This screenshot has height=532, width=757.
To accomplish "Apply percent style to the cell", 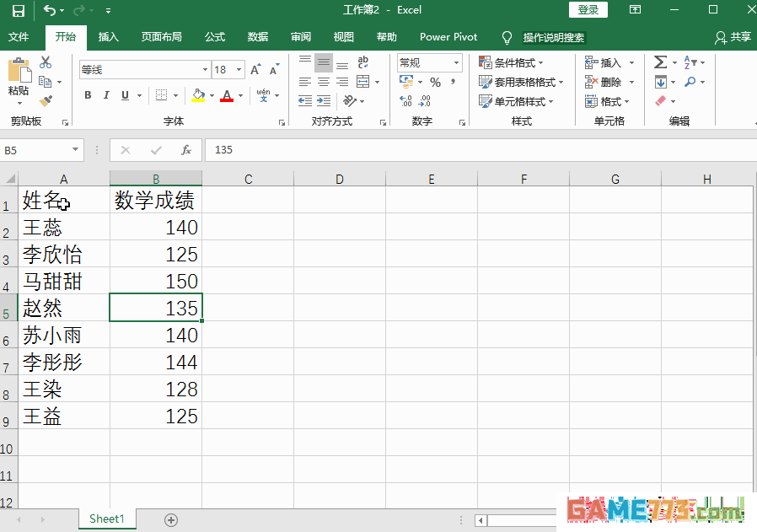I will tap(435, 83).
